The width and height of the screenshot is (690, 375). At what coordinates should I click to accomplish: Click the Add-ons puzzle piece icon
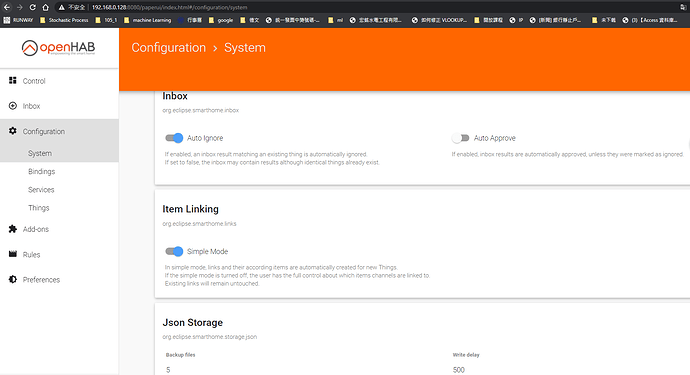13,229
